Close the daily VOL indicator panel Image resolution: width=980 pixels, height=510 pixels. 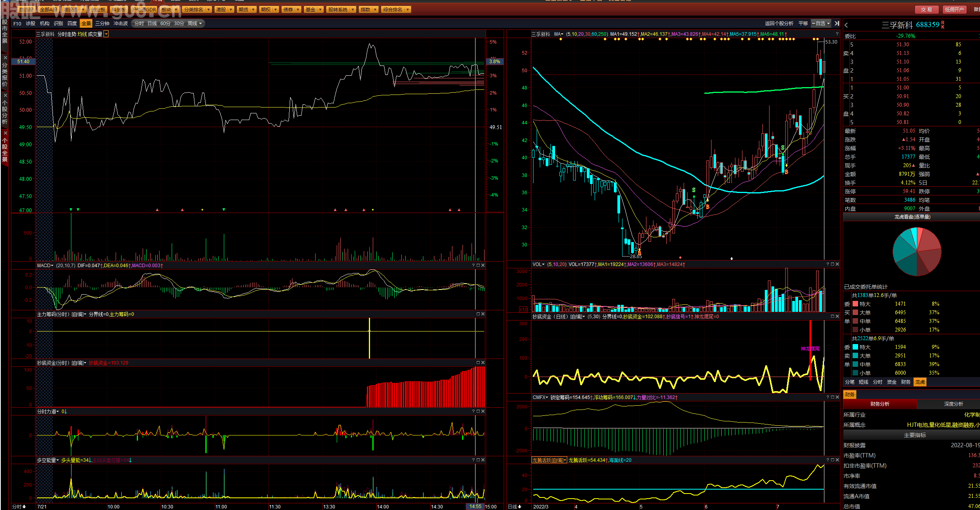pos(837,264)
